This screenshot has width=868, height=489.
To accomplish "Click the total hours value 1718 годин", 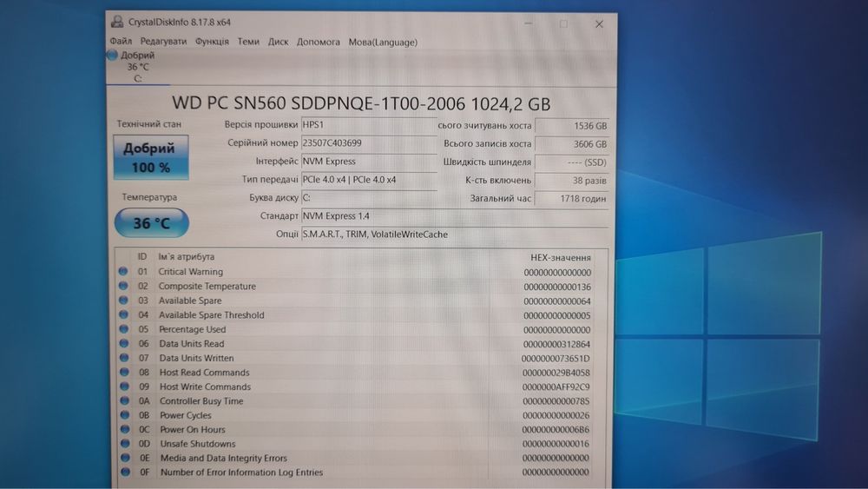I will (x=572, y=198).
